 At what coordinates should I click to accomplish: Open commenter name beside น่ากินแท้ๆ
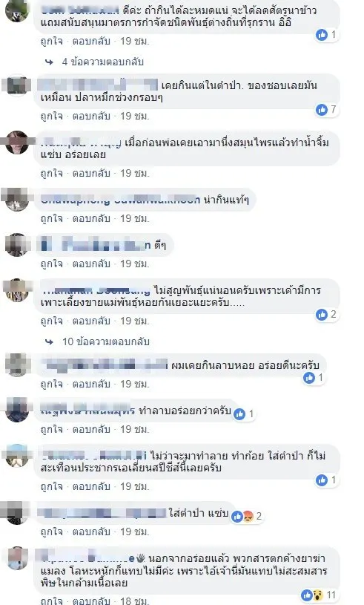point(120,200)
